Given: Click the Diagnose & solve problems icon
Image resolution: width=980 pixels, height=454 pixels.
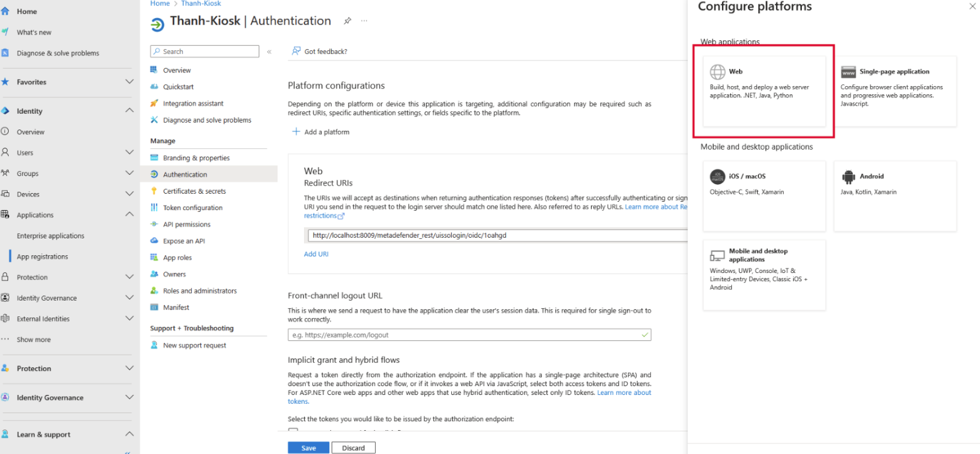Looking at the screenshot, I should [x=5, y=53].
